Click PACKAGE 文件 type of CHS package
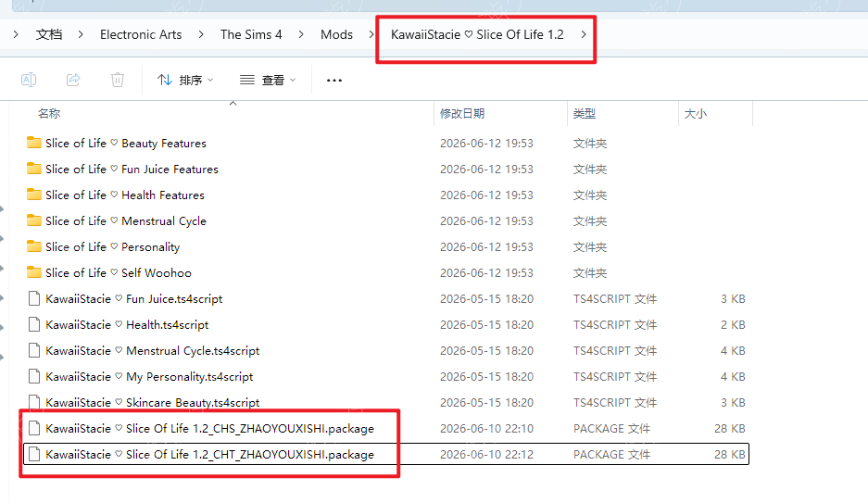868x503 pixels. click(611, 429)
